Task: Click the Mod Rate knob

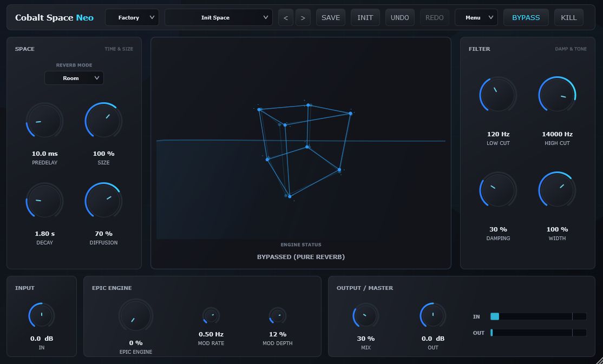Action: pyautogui.click(x=211, y=315)
